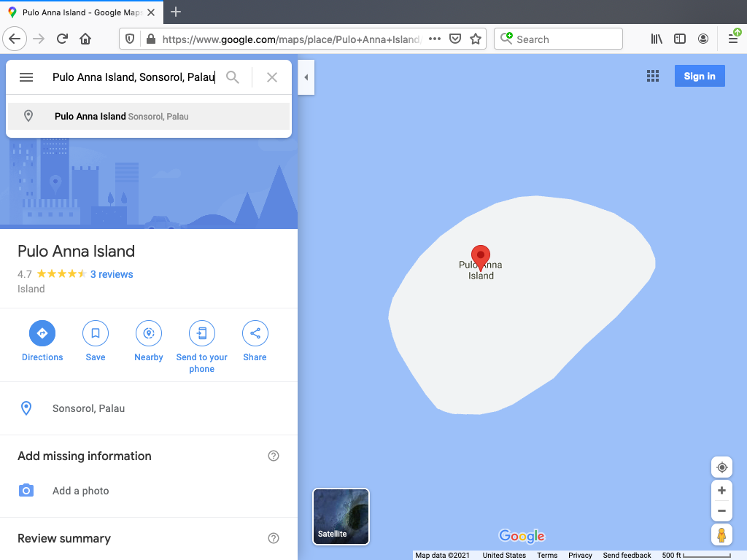Click the Sign in button

click(699, 77)
